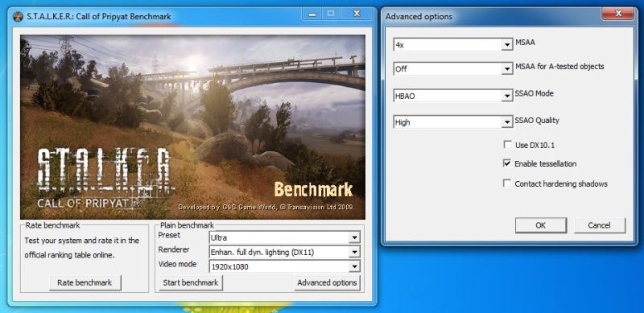The height and width of the screenshot is (313, 644).
Task: Open the SSAO Mode HBAO dropdown
Action: click(x=453, y=96)
